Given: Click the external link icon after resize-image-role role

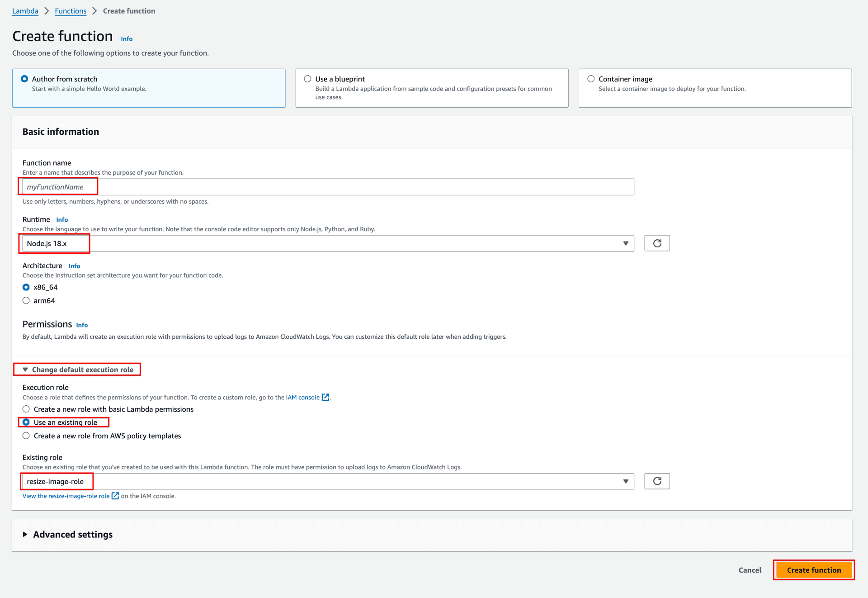Looking at the screenshot, I should [x=115, y=496].
